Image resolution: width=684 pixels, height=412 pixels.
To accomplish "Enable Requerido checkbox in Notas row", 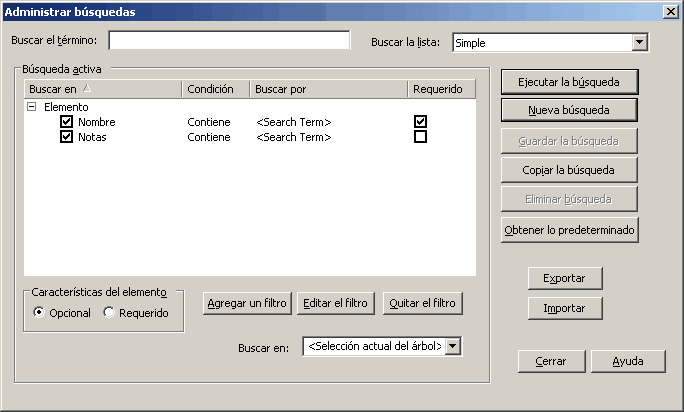I will [421, 137].
